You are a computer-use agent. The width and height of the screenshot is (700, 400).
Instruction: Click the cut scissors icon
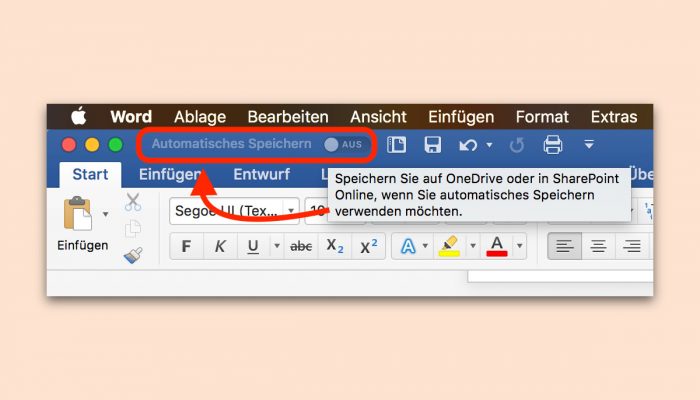pyautogui.click(x=133, y=202)
